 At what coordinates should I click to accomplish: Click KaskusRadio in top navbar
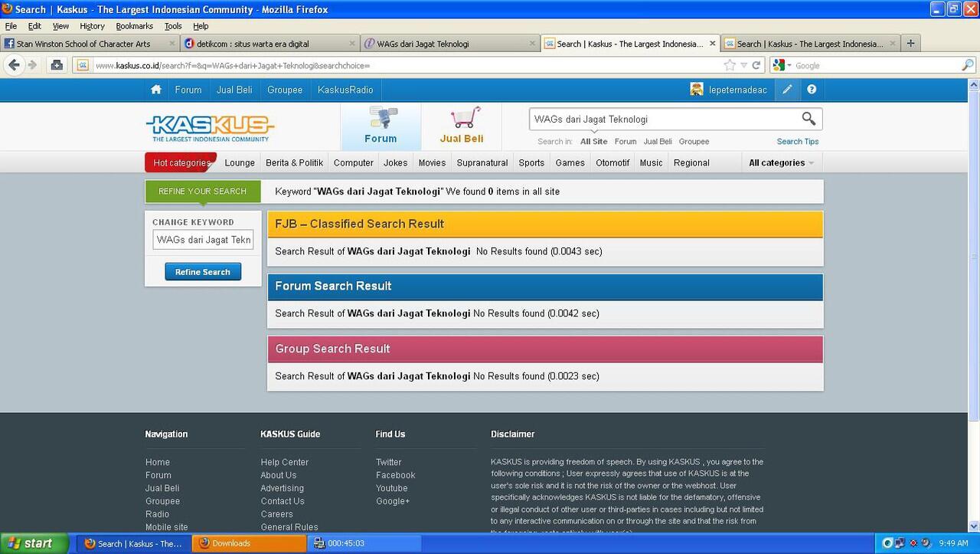345,90
